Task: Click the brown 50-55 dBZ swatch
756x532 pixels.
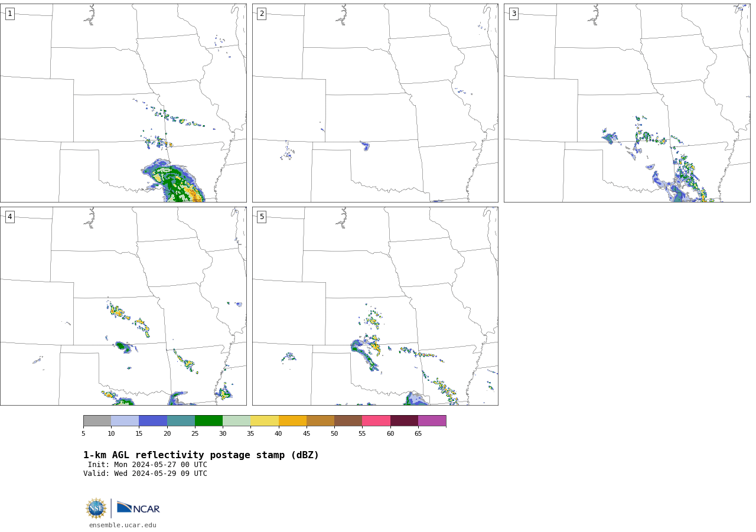Action: (348, 420)
